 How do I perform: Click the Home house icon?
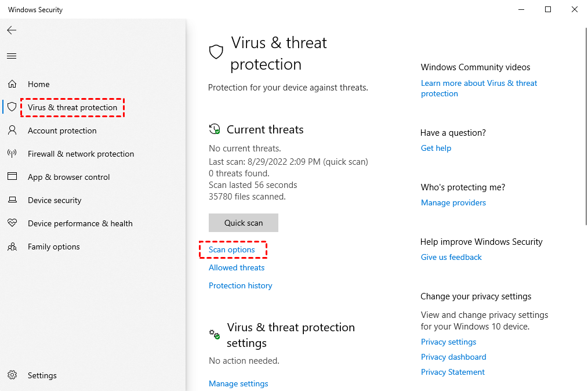[x=12, y=84]
